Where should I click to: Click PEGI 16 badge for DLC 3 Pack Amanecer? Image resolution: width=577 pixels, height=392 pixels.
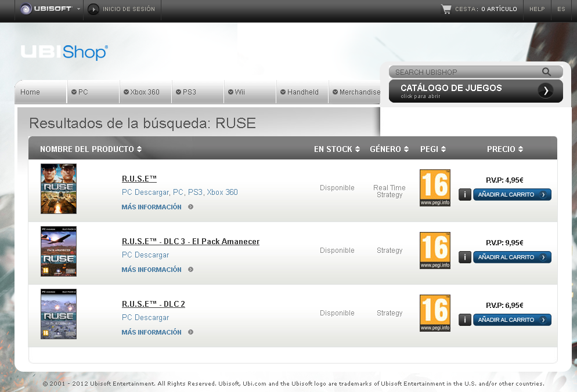coord(435,251)
